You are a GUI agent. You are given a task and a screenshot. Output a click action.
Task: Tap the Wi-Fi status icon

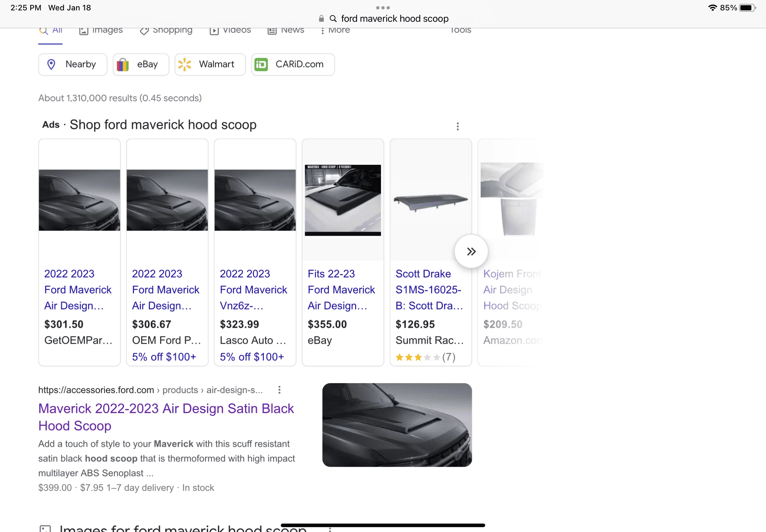[712, 8]
